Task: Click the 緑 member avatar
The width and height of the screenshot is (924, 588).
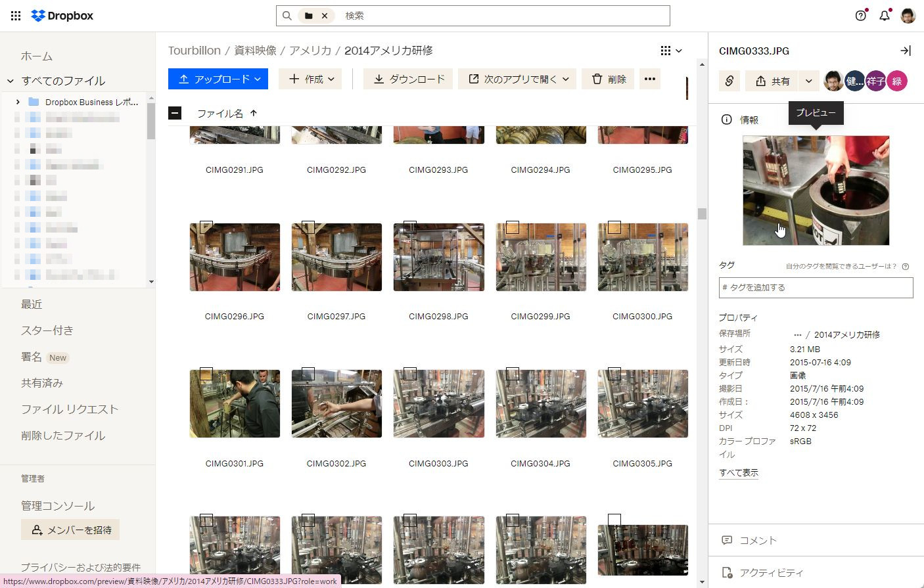Action: click(x=897, y=81)
